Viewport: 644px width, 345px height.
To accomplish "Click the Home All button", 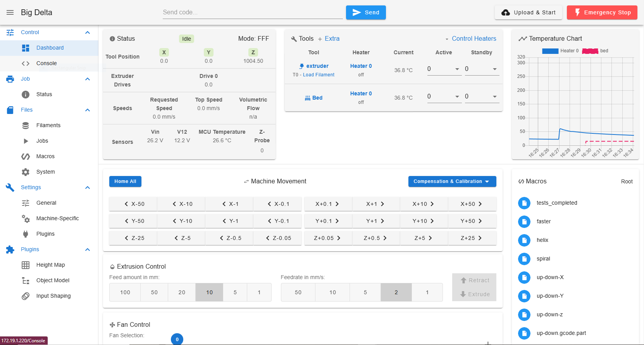I will [125, 181].
